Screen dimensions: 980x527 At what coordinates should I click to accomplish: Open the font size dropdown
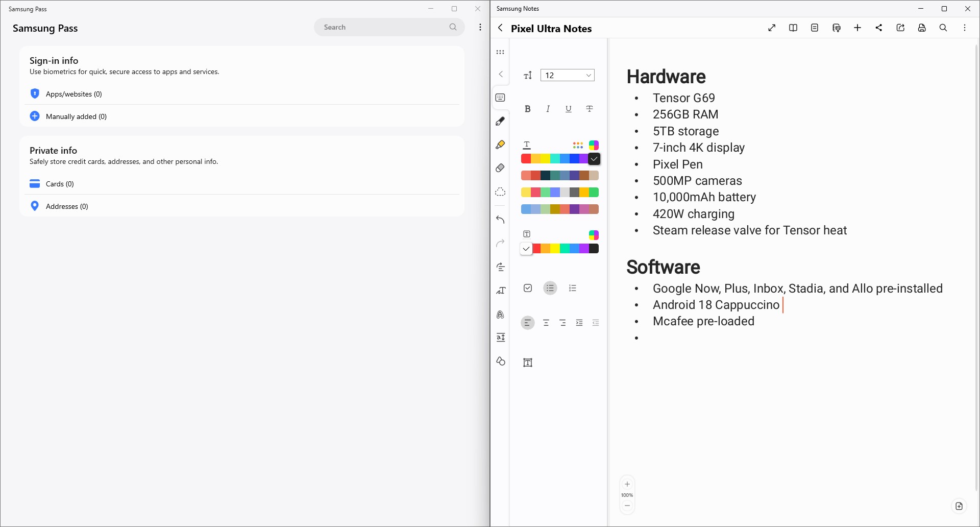point(568,76)
